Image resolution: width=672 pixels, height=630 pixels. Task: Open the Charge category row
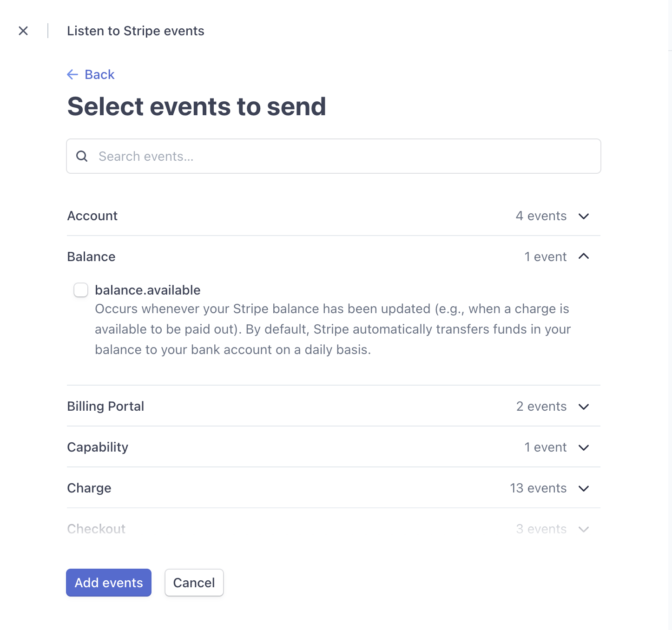(x=89, y=488)
